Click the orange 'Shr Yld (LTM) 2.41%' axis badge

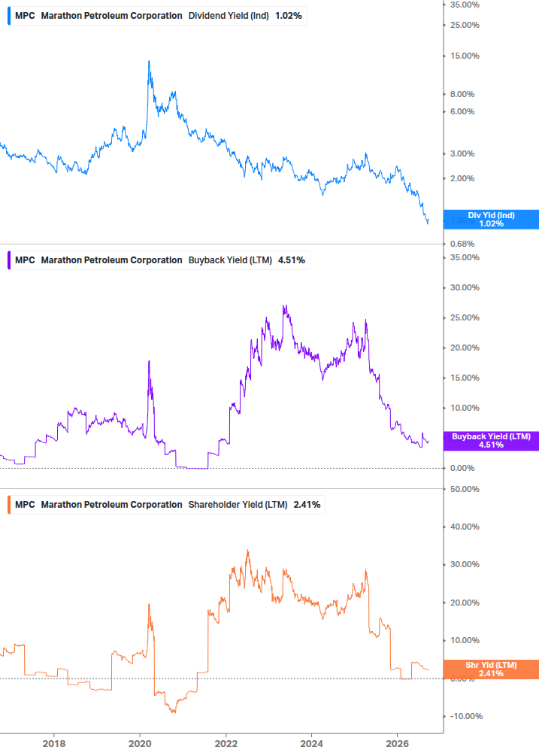[x=491, y=669]
